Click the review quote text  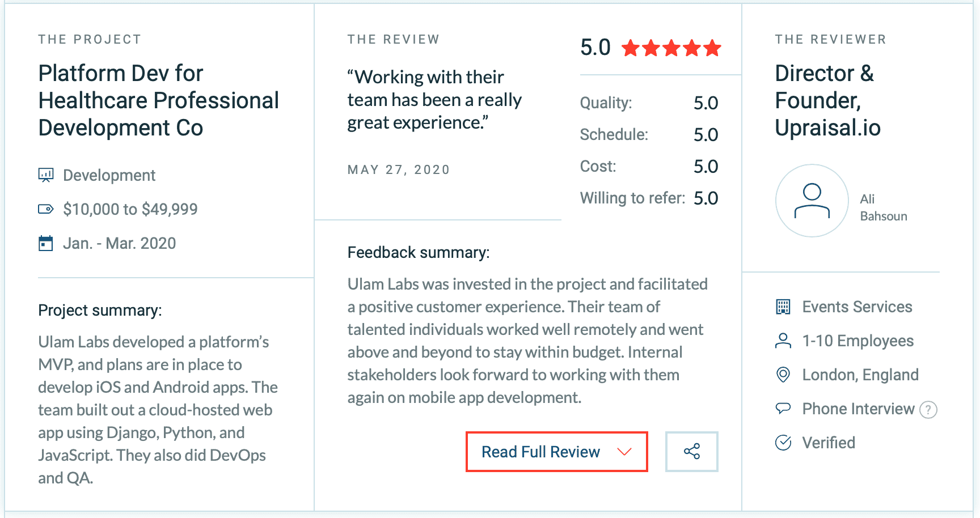(434, 100)
